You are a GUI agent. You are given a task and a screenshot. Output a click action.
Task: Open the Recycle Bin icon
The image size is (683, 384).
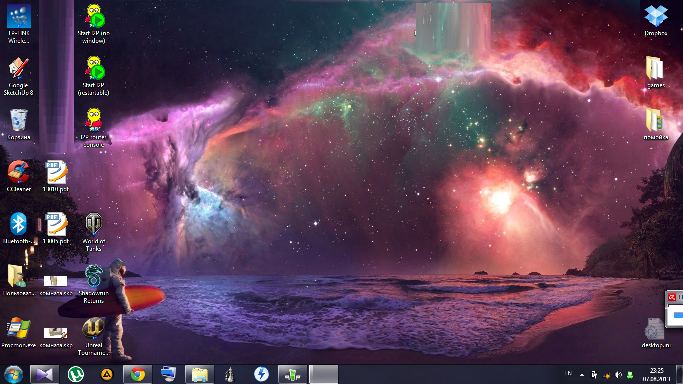click(19, 124)
